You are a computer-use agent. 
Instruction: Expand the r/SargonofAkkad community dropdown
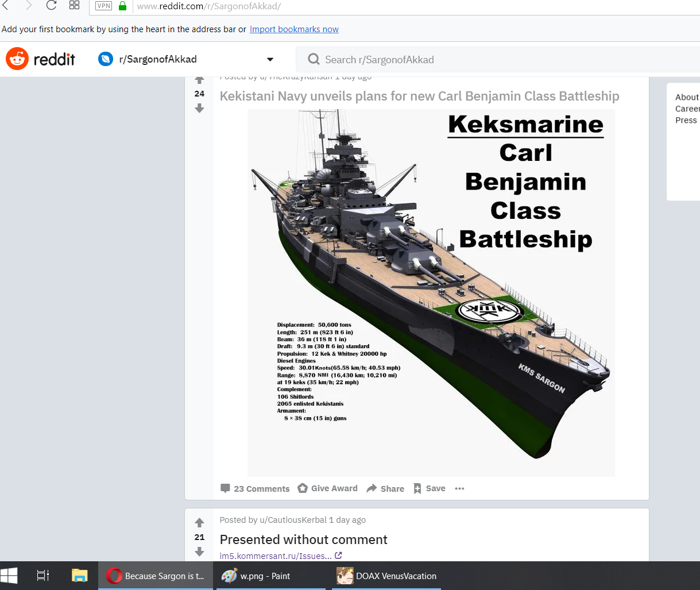[270, 59]
